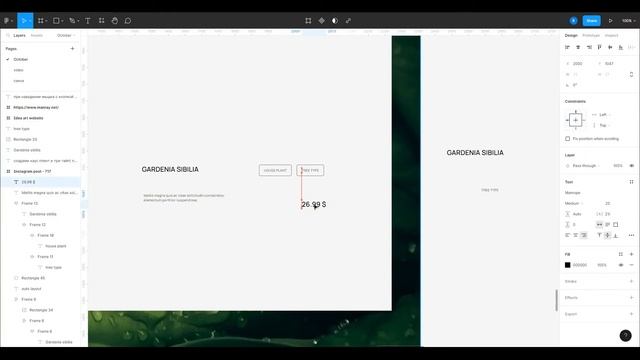Image resolution: width=640 pixels, height=360 pixels.
Task: Switch to the Inspect tab
Action: click(x=611, y=36)
